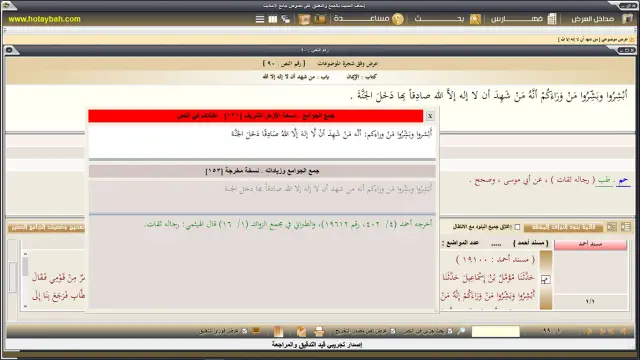The width and height of the screenshot is (640, 360).
Task: Select the pink مسند أحمد list item
Action: click(590, 244)
